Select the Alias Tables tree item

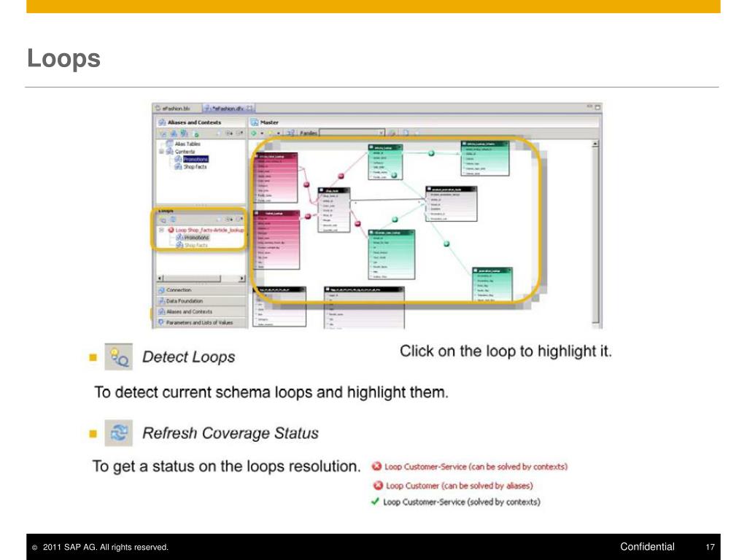(x=183, y=144)
